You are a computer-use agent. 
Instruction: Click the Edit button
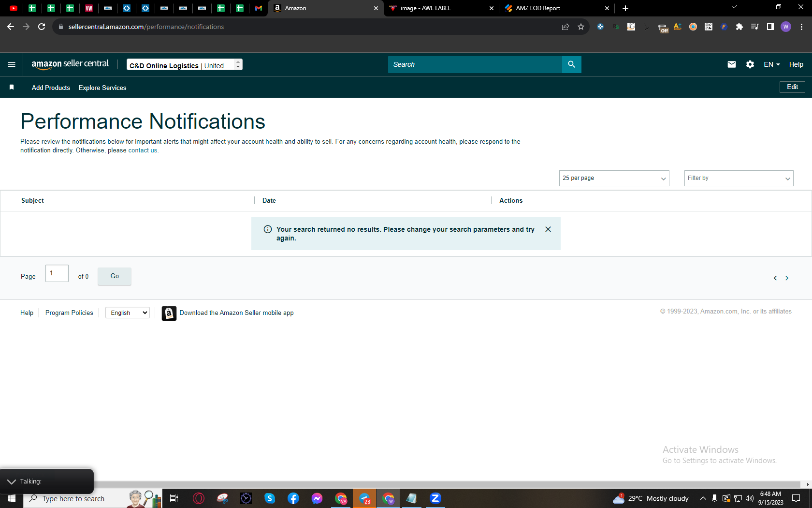(x=792, y=87)
